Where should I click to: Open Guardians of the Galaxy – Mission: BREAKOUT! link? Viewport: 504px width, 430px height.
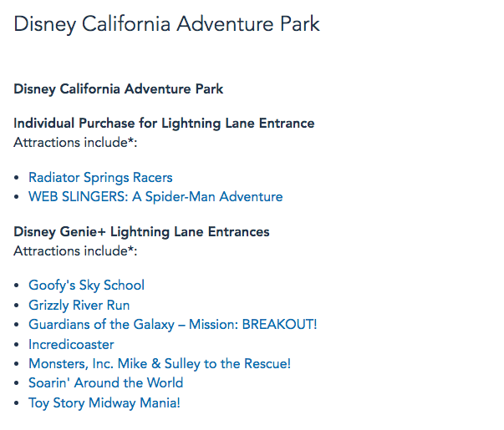172,324
